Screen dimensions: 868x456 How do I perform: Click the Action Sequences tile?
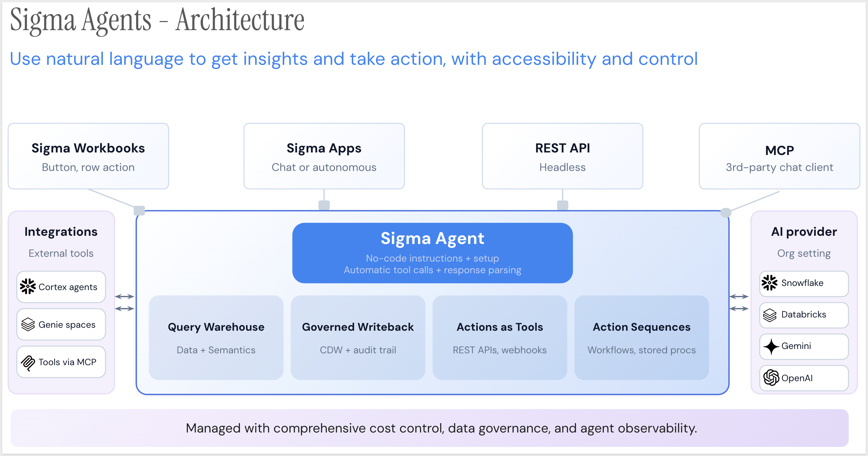click(x=642, y=338)
